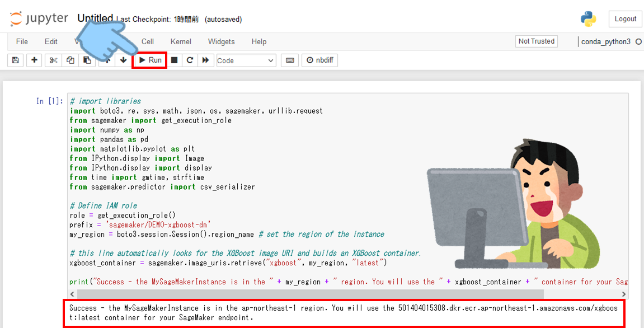Click the 'import pandas as pd' line
The image size is (644, 328).
click(109, 139)
